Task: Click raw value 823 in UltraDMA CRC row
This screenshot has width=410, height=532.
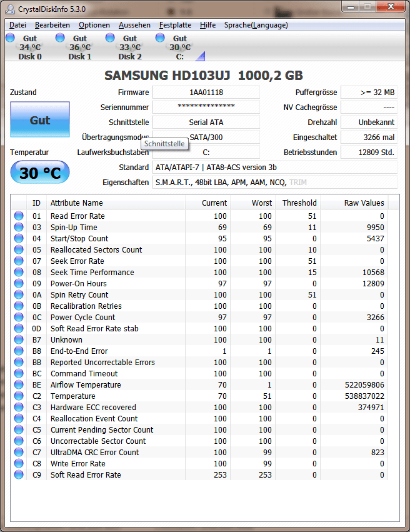Action: (x=377, y=452)
